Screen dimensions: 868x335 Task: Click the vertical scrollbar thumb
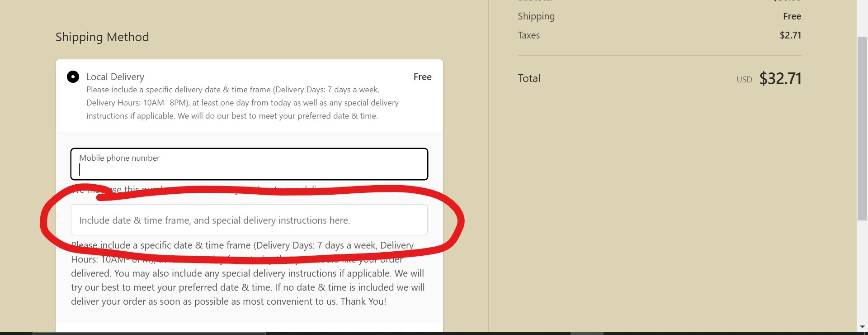click(862, 129)
